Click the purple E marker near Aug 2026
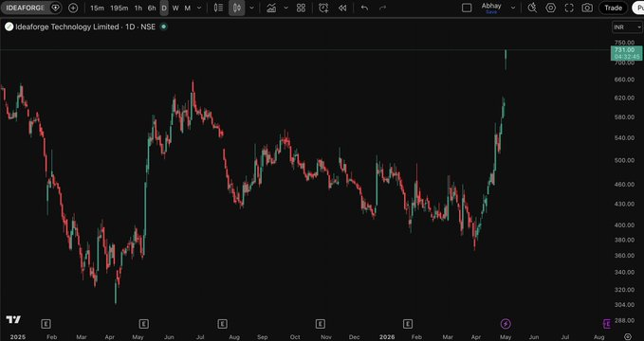This screenshot has height=341, width=644. point(607,324)
